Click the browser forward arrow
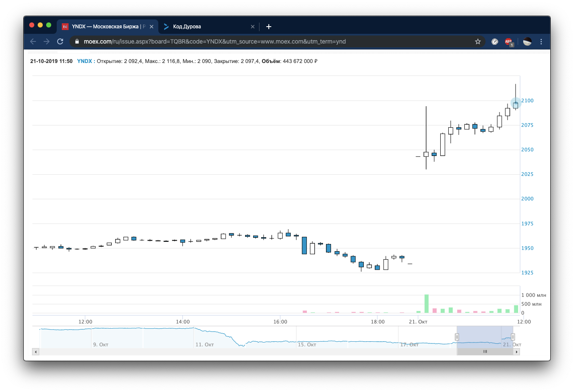The height and width of the screenshot is (392, 574). pyautogui.click(x=47, y=41)
